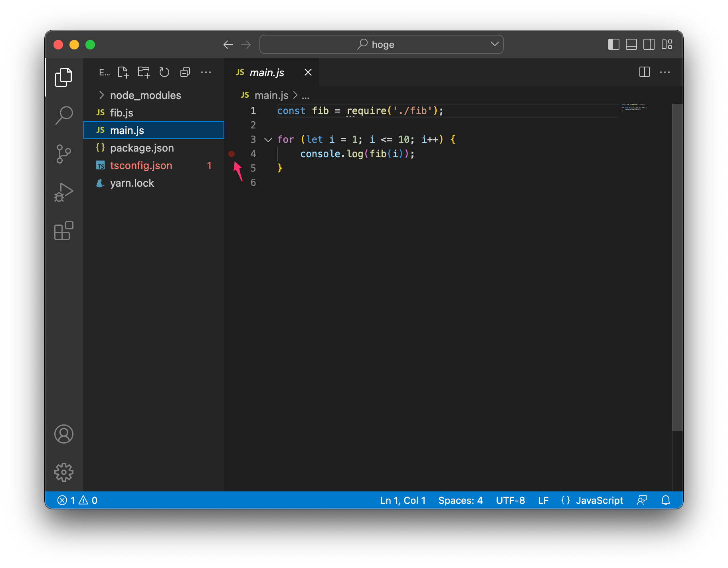
Task: Click main.js in the breadcrumb path
Action: [271, 95]
